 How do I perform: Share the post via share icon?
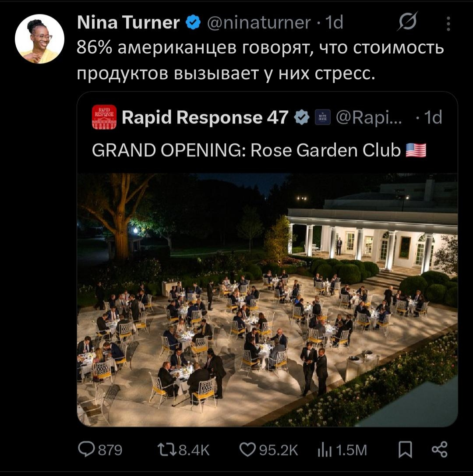coord(440,450)
